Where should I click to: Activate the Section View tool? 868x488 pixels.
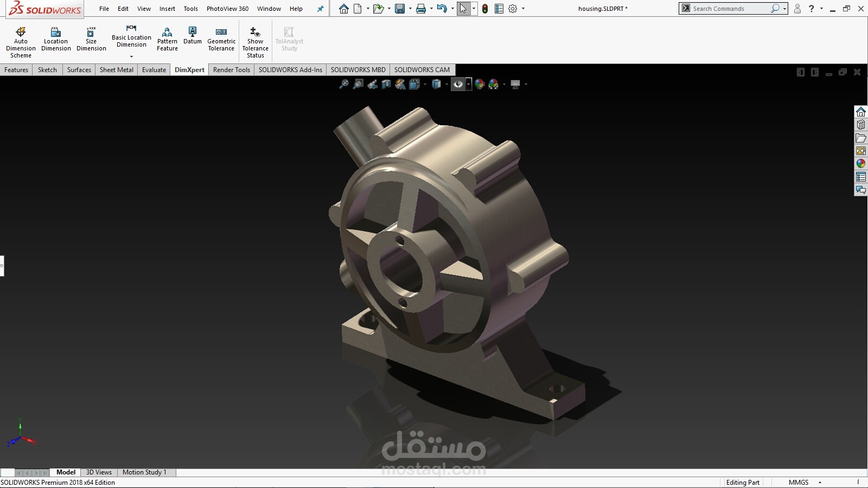[386, 84]
